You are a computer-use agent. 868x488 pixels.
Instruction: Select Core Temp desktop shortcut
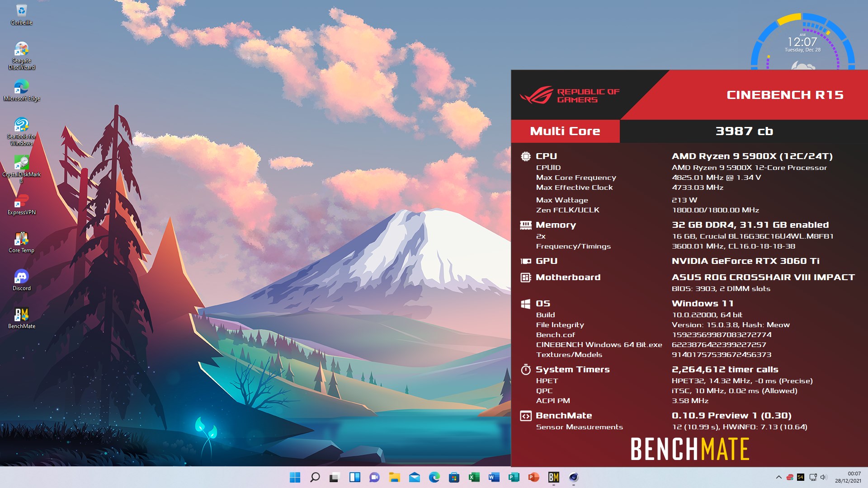(x=21, y=242)
